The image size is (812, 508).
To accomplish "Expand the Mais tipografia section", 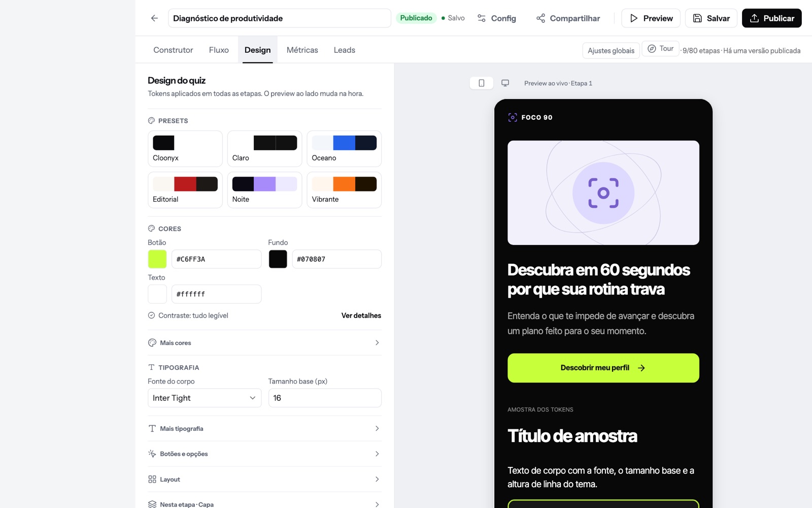I will 264,429.
